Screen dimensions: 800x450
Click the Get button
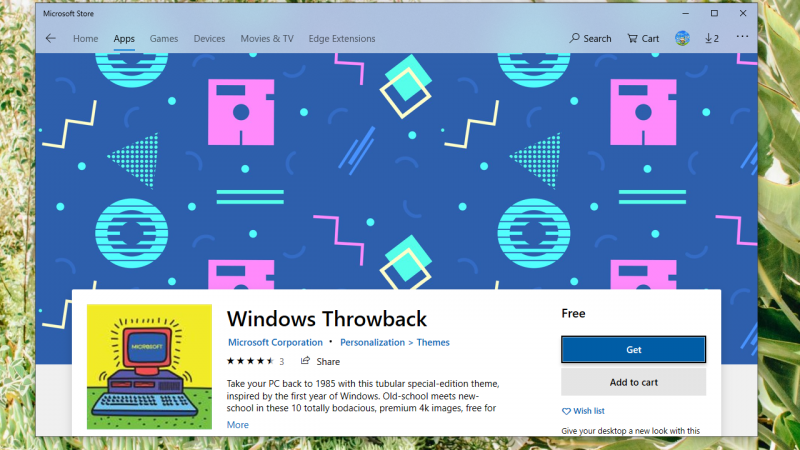tap(633, 349)
